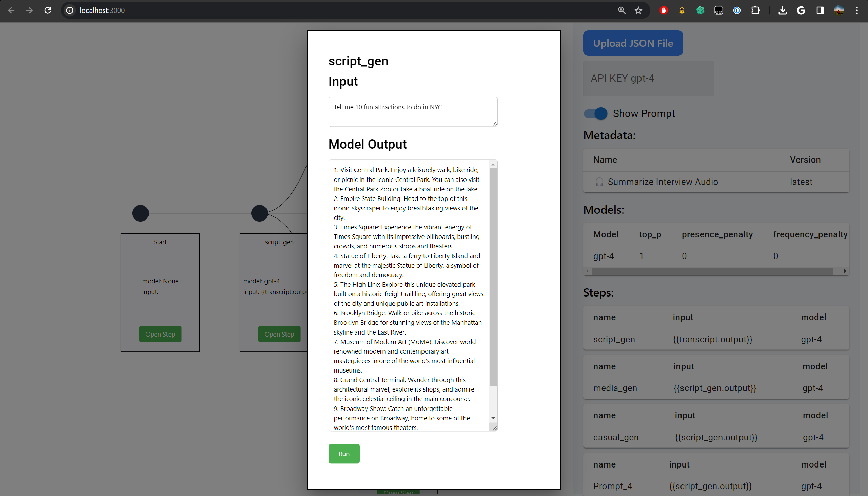Toggle the Show Prompt switch
The image size is (868, 496).
click(596, 113)
